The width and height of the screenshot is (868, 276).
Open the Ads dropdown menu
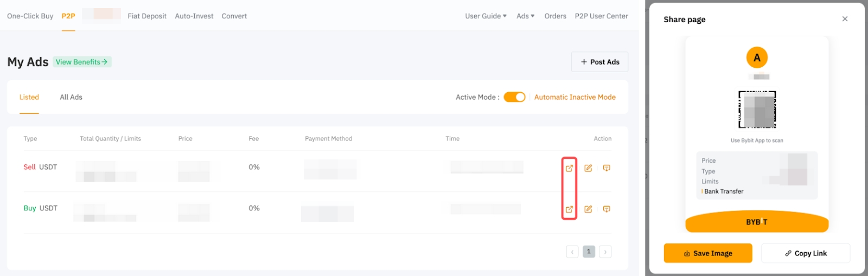coord(525,16)
